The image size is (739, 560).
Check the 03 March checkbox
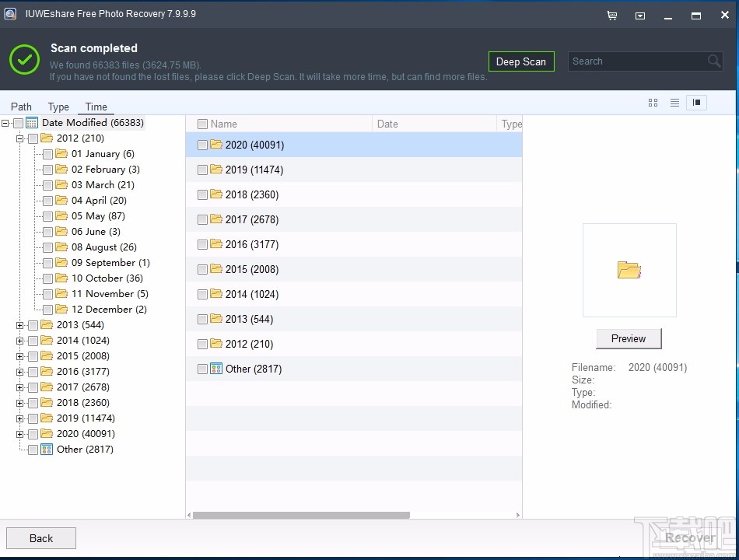pyautogui.click(x=47, y=185)
